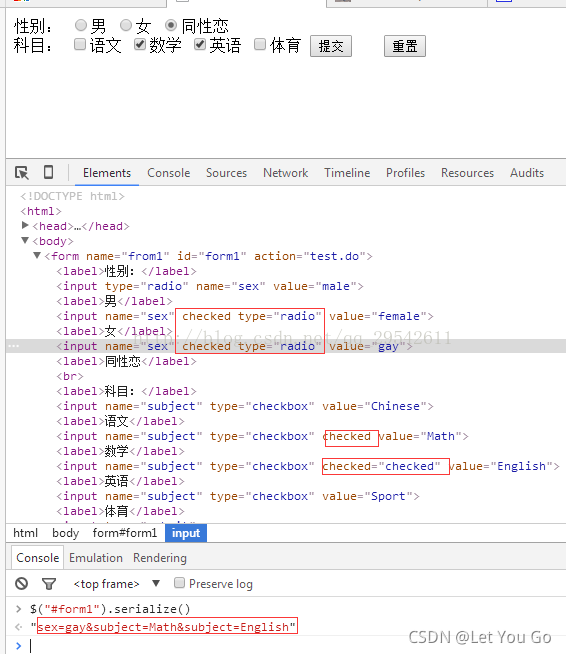The image size is (566, 654).
Task: Select the highlighted input row with value gay
Action: (x=286, y=346)
